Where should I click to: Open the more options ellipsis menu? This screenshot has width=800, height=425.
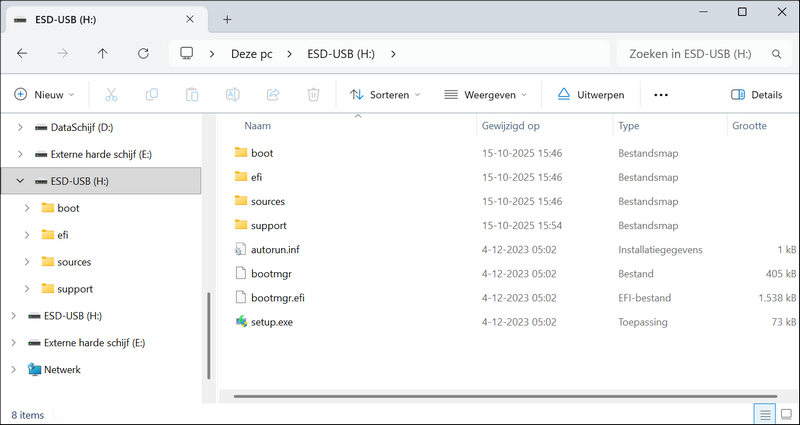tap(660, 95)
